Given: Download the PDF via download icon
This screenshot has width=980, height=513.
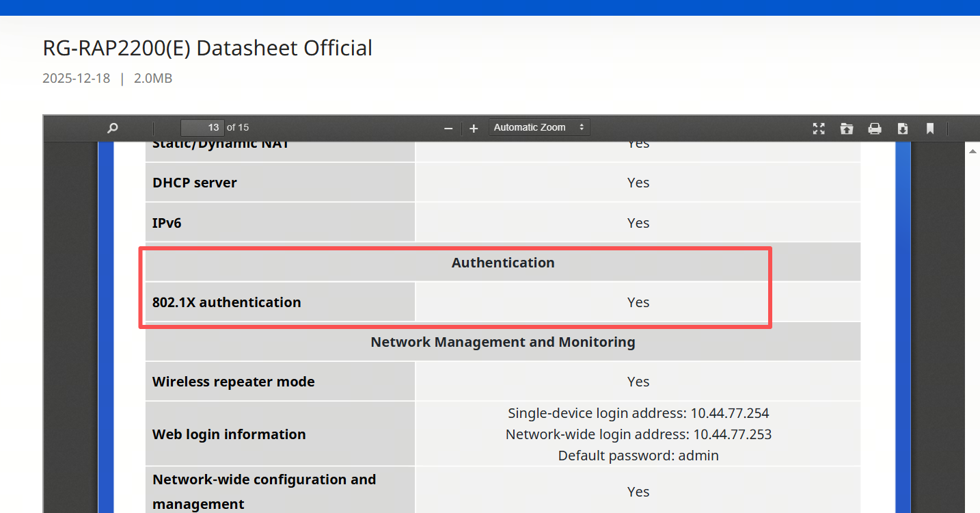Looking at the screenshot, I should 903,128.
